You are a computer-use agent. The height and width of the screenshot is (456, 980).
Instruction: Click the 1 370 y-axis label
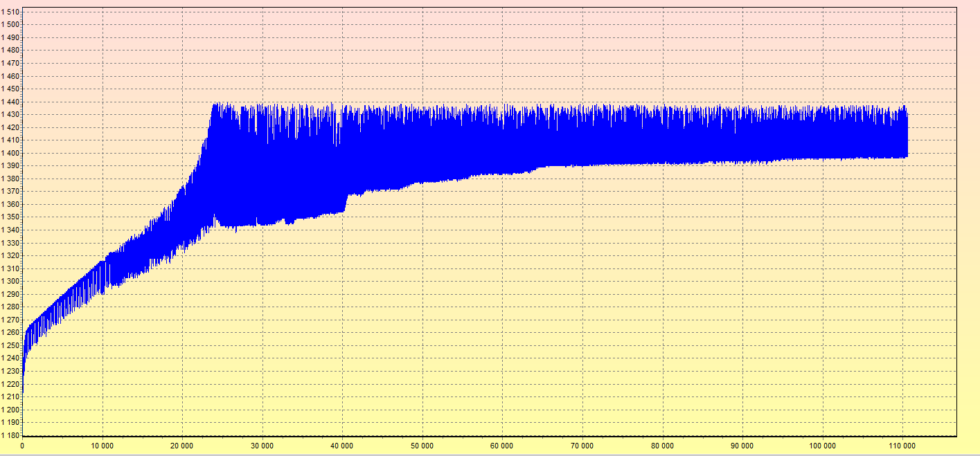click(x=10, y=192)
